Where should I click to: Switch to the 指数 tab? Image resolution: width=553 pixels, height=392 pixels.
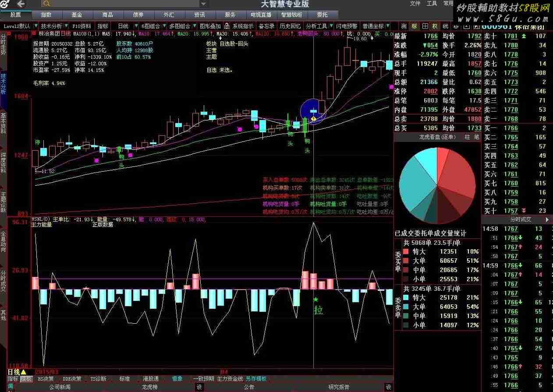[x=46, y=15]
